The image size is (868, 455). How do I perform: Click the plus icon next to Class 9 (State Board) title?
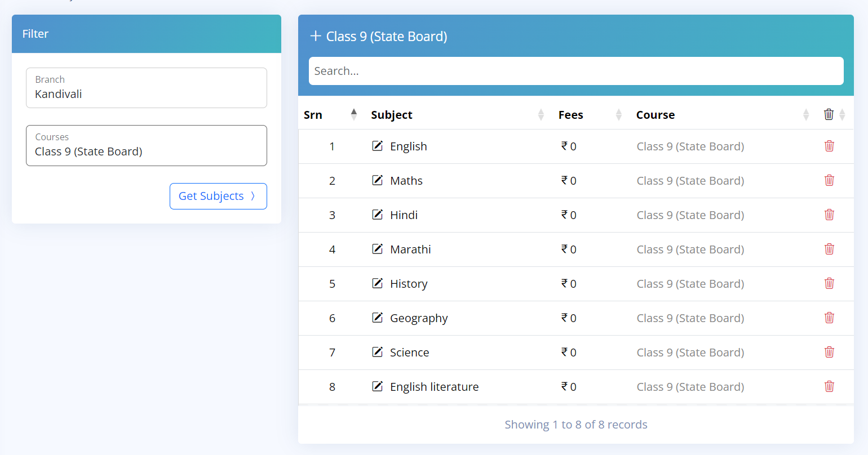point(316,36)
